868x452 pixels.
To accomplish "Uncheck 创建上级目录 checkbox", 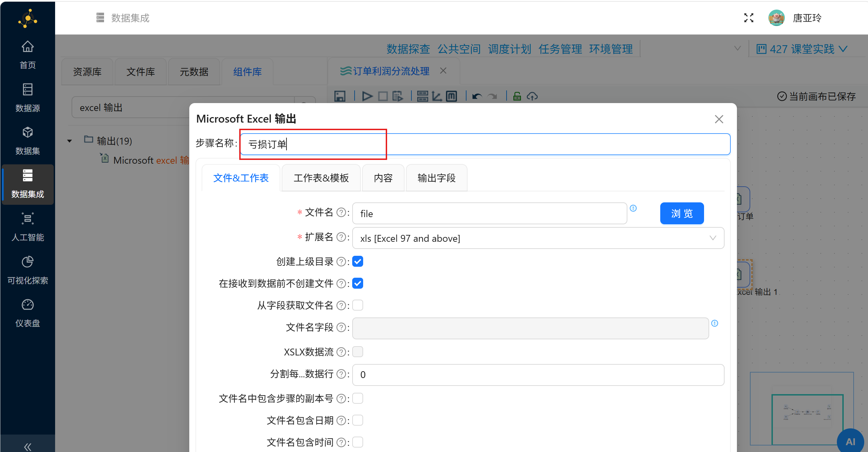I will 358,262.
